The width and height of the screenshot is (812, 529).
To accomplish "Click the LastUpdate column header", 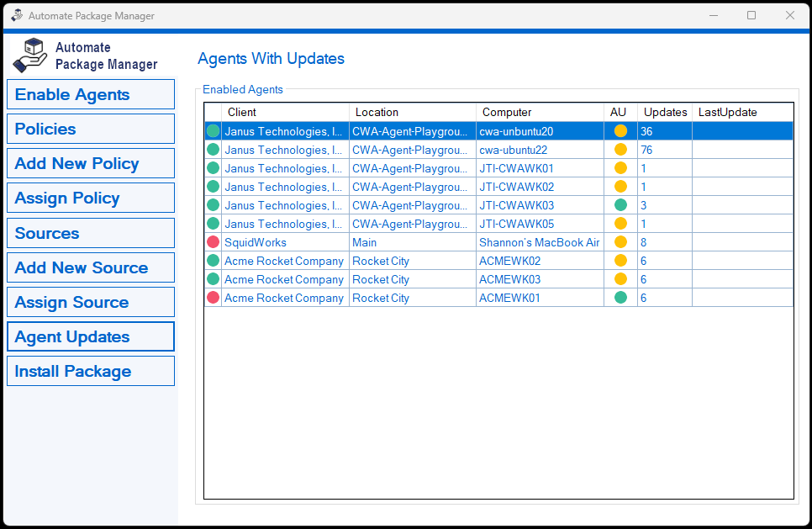I will click(x=742, y=112).
